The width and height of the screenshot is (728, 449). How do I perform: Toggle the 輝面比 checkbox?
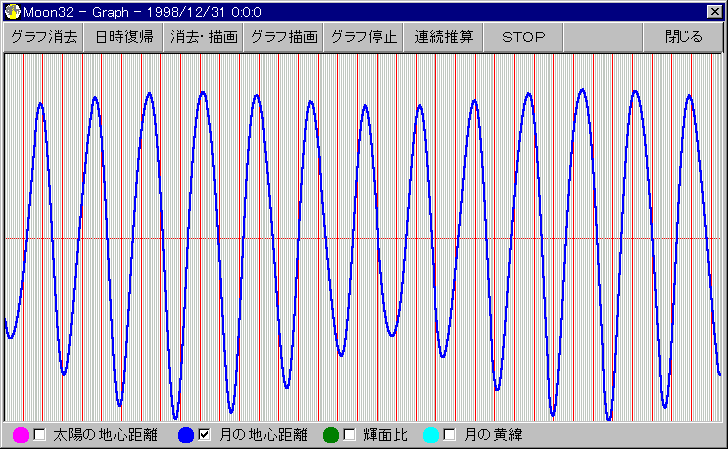(x=350, y=435)
